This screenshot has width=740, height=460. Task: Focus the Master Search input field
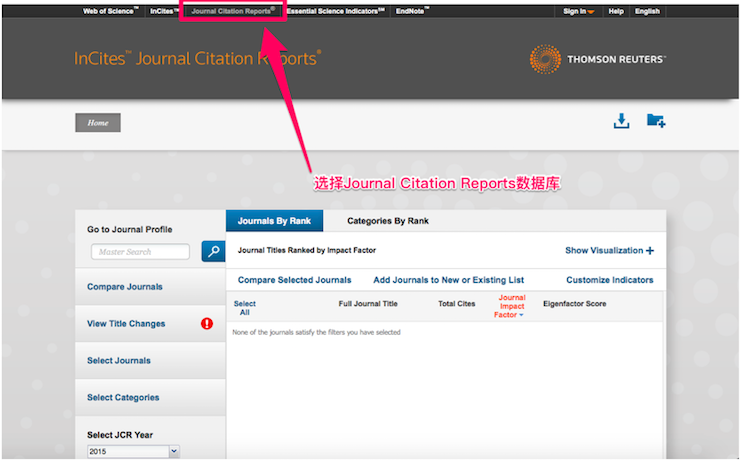(140, 251)
